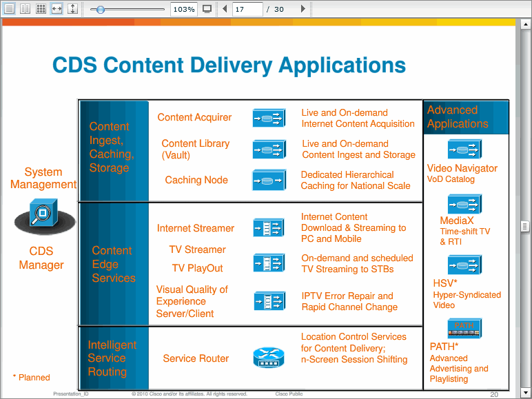This screenshot has height=399, width=532.
Task: Click Location Control Services for Content Delivery text
Action: coord(354,348)
